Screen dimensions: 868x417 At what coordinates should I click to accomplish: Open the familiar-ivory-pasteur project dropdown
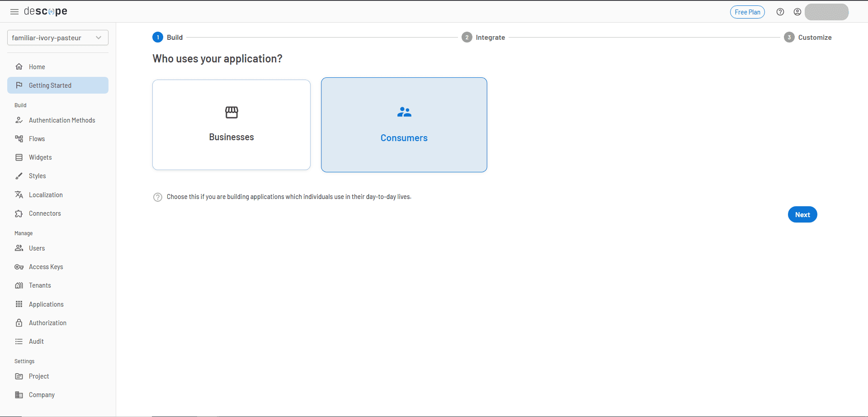[57, 38]
